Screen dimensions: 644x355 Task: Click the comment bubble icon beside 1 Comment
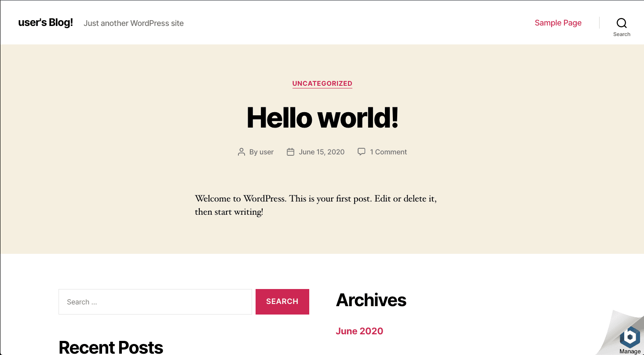coord(362,152)
